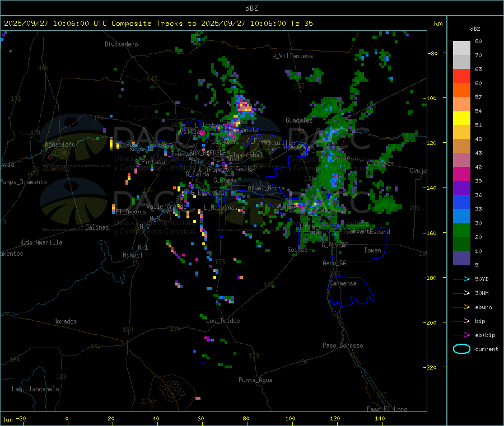The width and height of the screenshot is (504, 426).
Task: Click the '60' km tick on bottom axis
Action: (201, 418)
